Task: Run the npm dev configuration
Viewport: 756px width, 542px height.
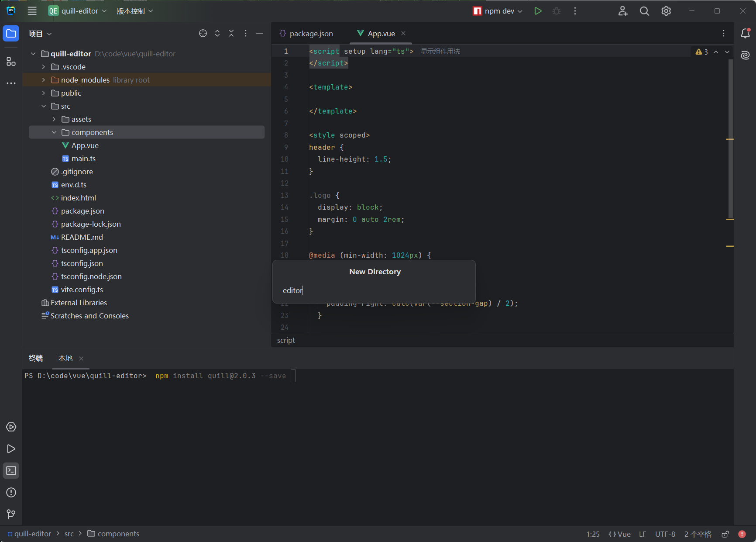Action: click(538, 11)
